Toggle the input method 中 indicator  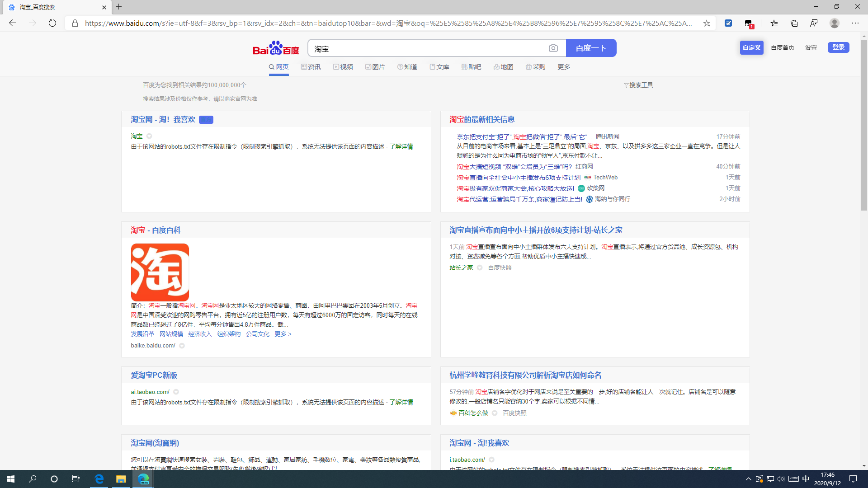805,479
